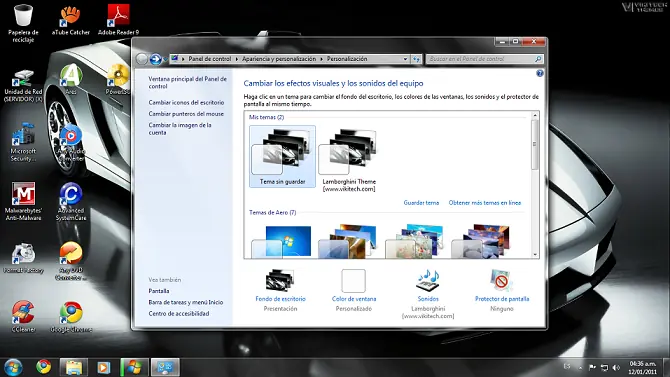The width and height of the screenshot is (670, 377).
Task: Click Apariencia y personalización breadcrumb
Action: coord(279,59)
